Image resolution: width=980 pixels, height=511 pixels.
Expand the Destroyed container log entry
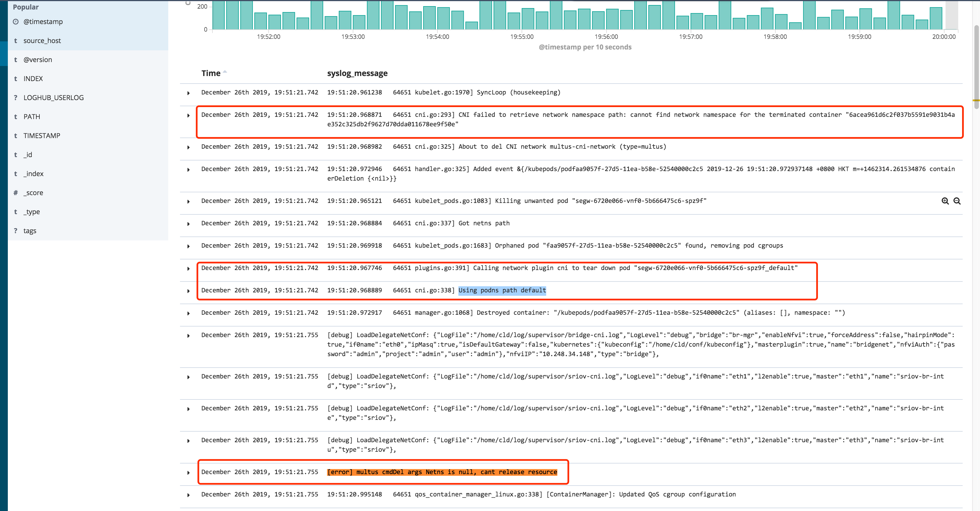(188, 313)
